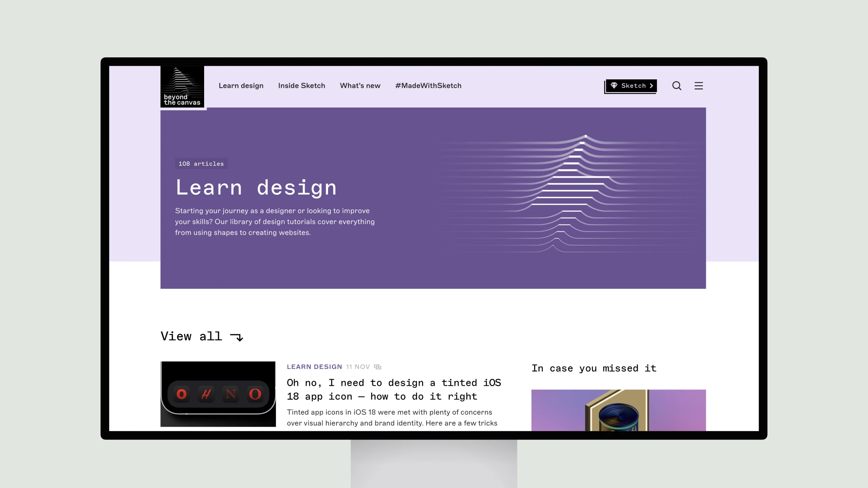Toggle the Inside Sketch nav item
Viewport: 868px width, 488px height.
302,86
